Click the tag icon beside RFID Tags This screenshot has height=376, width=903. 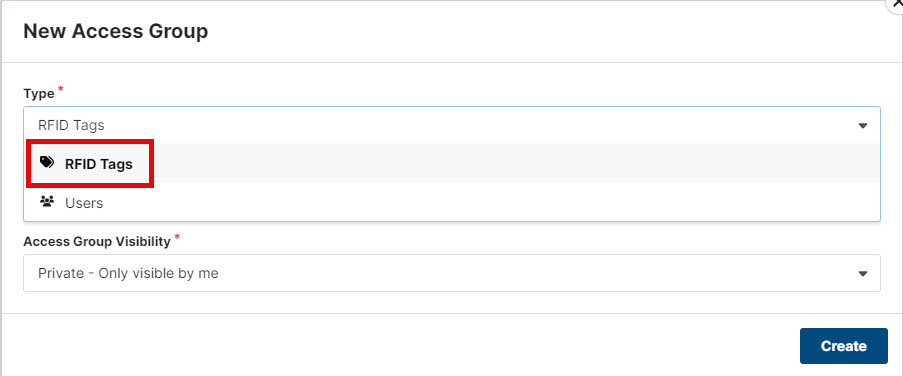pos(47,163)
